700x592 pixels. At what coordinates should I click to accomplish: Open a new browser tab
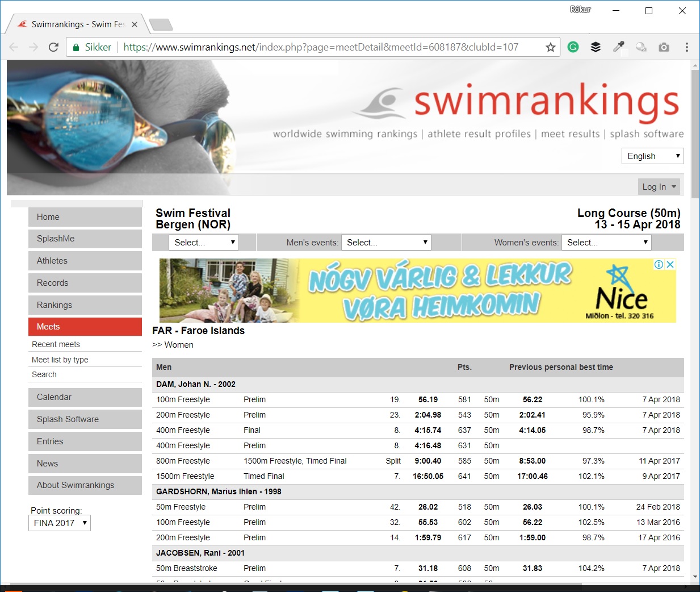pyautogui.click(x=161, y=25)
